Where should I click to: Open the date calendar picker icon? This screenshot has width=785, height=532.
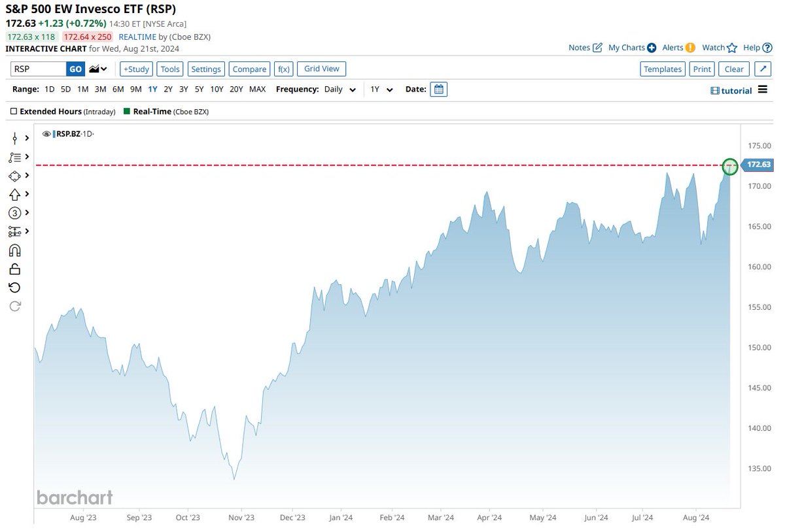click(439, 90)
